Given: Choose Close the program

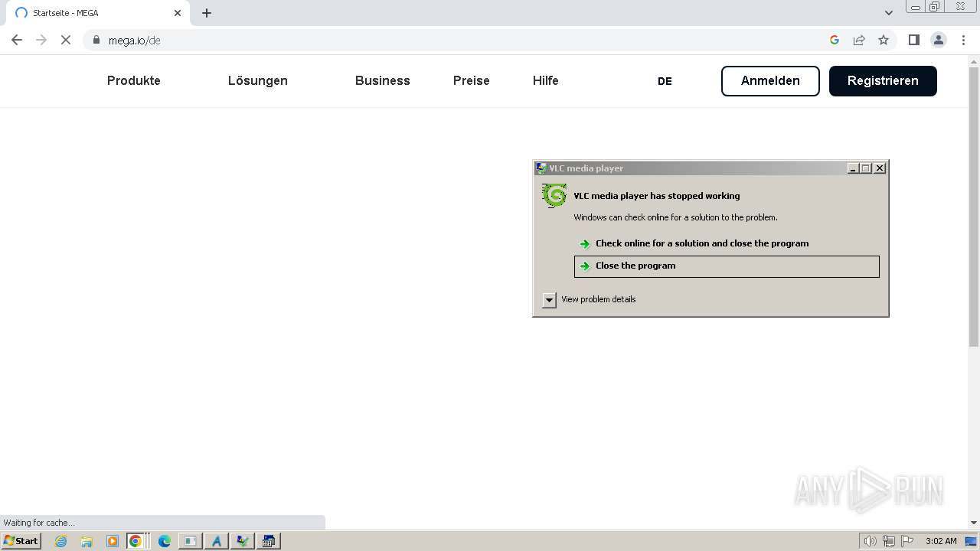Looking at the screenshot, I should 727,266.
